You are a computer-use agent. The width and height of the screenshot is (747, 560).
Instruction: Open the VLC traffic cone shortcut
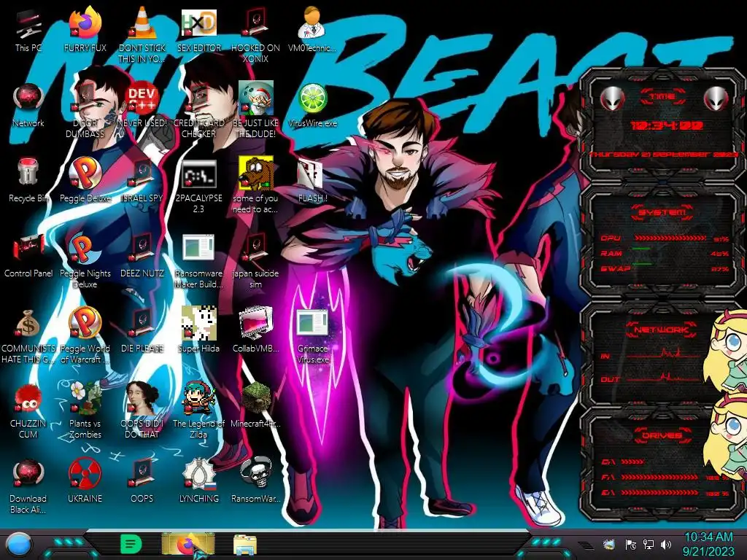pyautogui.click(x=142, y=34)
